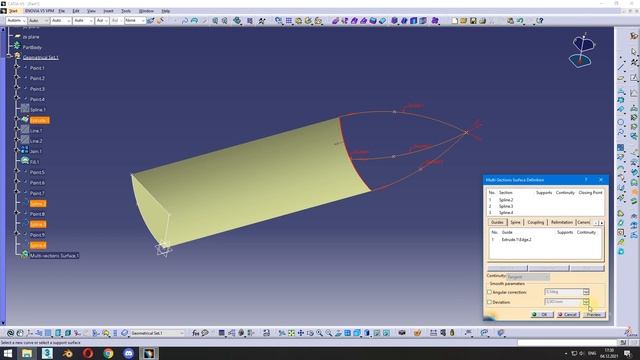This screenshot has height=360, width=640.
Task: Select Multi-sections Surface.1 in the tree
Action: click(x=54, y=256)
